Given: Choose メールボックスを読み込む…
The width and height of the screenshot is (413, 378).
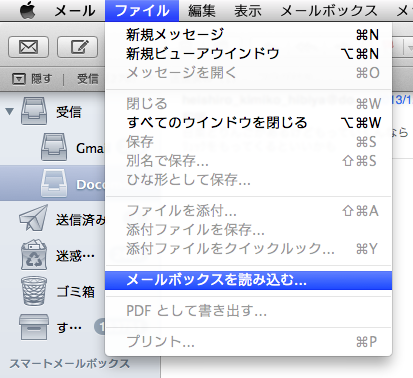Looking at the screenshot, I should click(x=248, y=280).
